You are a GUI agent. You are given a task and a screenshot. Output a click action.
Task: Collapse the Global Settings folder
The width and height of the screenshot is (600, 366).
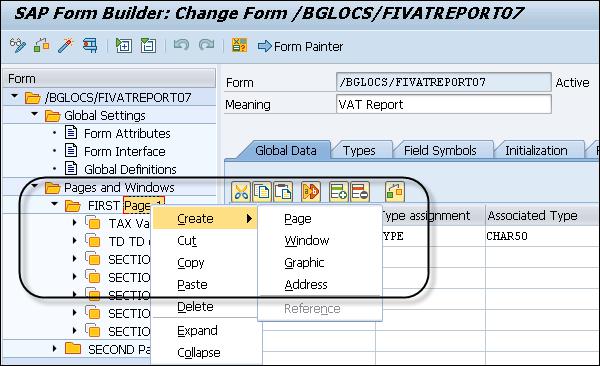34,114
